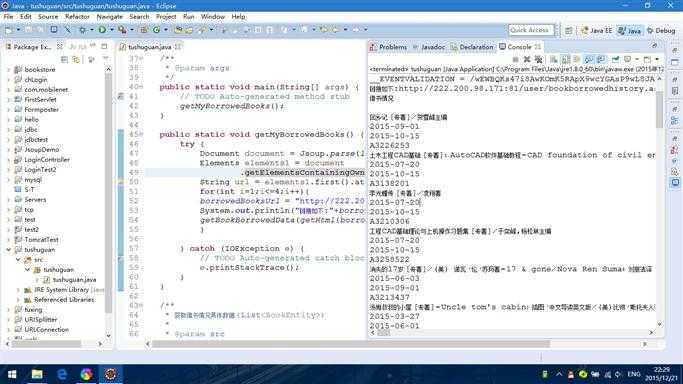Screen dimensions: 683x384
Task: Click the Save toolbar icon
Action: pyautogui.click(x=28, y=30)
